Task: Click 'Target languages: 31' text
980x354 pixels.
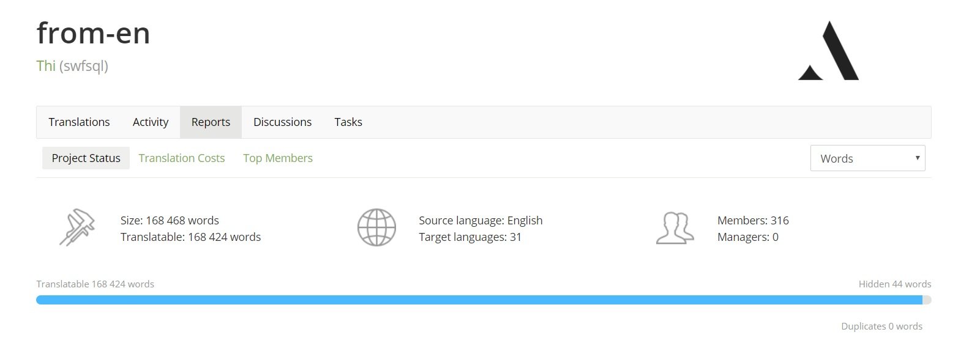Action: 470,237
